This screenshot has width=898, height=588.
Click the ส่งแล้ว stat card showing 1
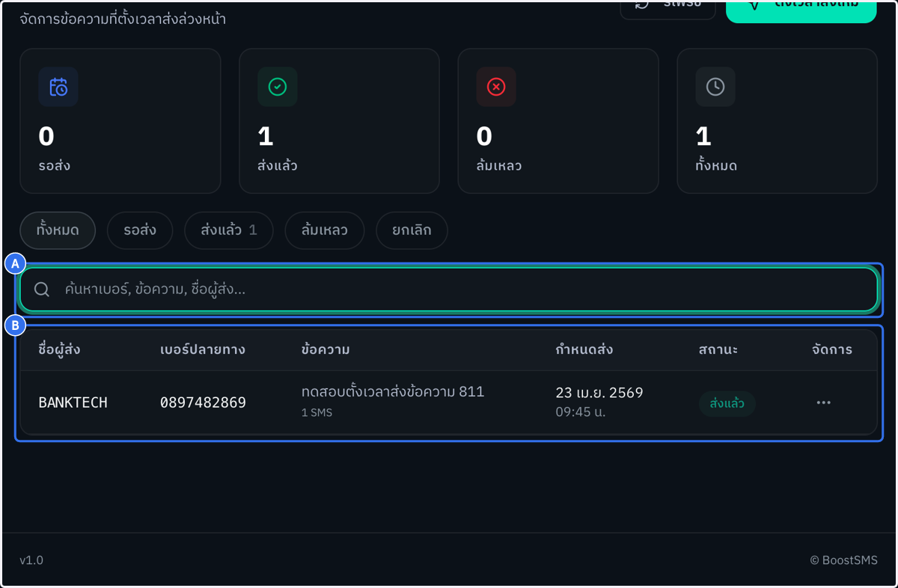(339, 121)
